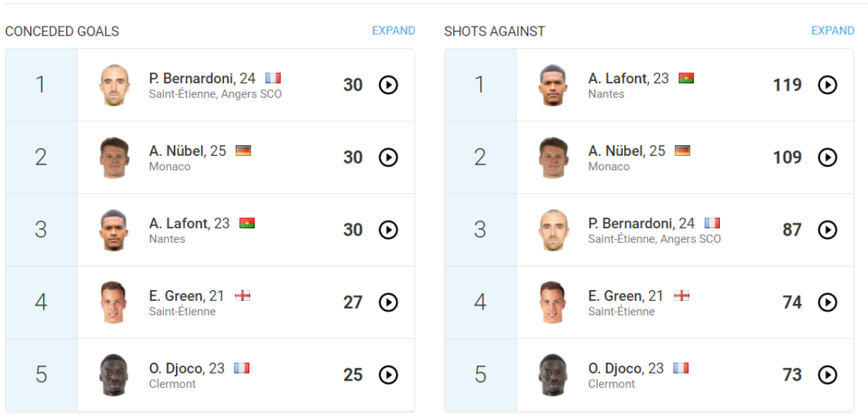Play E. Green's shots against video
This screenshot has width=868, height=418.
point(828,302)
